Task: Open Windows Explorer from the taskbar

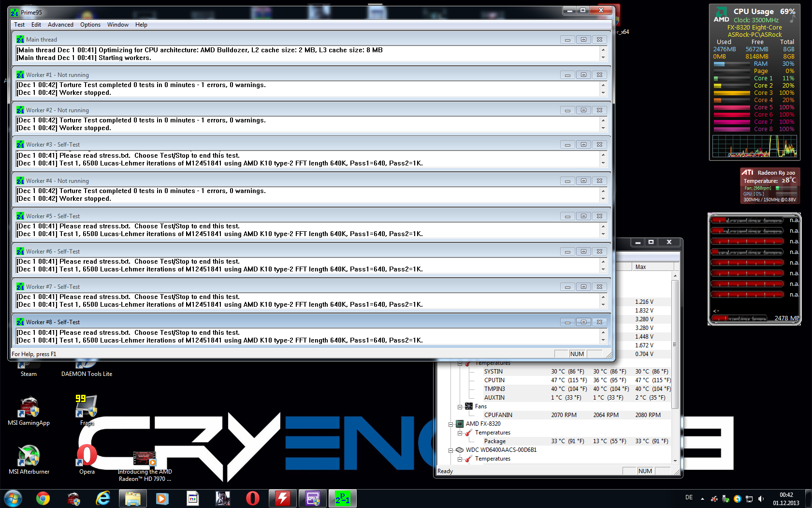Action: tap(133, 498)
